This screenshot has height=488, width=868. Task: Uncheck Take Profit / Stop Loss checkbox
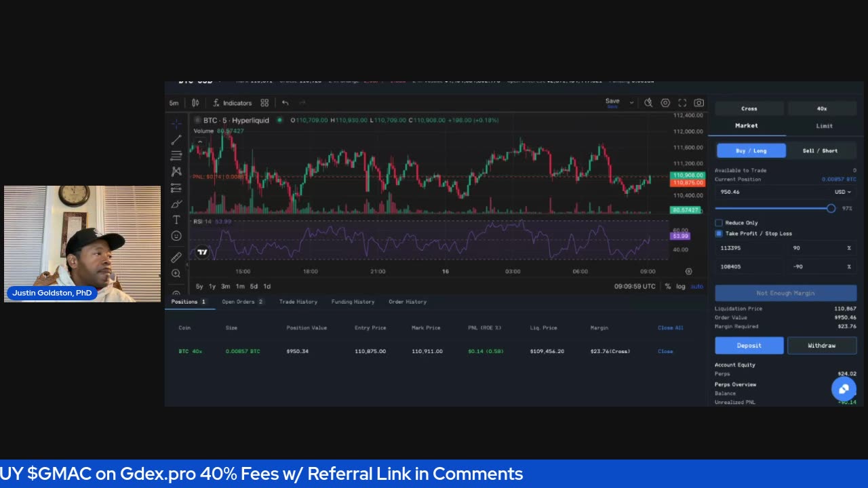(x=719, y=233)
